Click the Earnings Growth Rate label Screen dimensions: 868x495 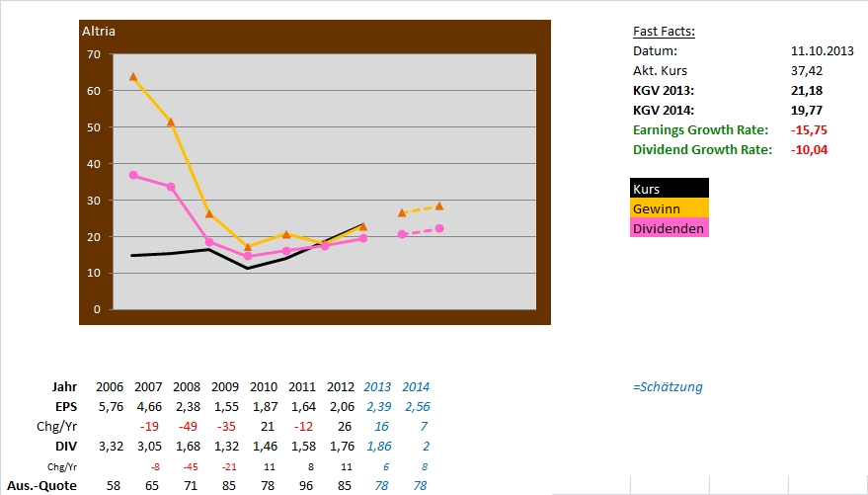pos(700,130)
